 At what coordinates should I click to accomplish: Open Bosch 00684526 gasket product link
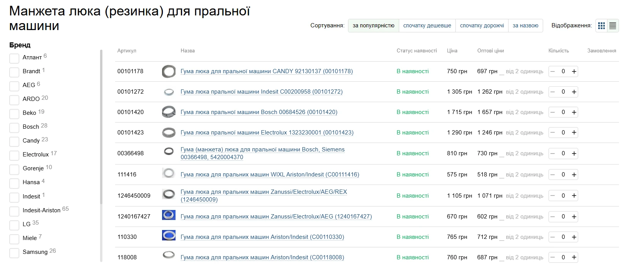(x=259, y=112)
